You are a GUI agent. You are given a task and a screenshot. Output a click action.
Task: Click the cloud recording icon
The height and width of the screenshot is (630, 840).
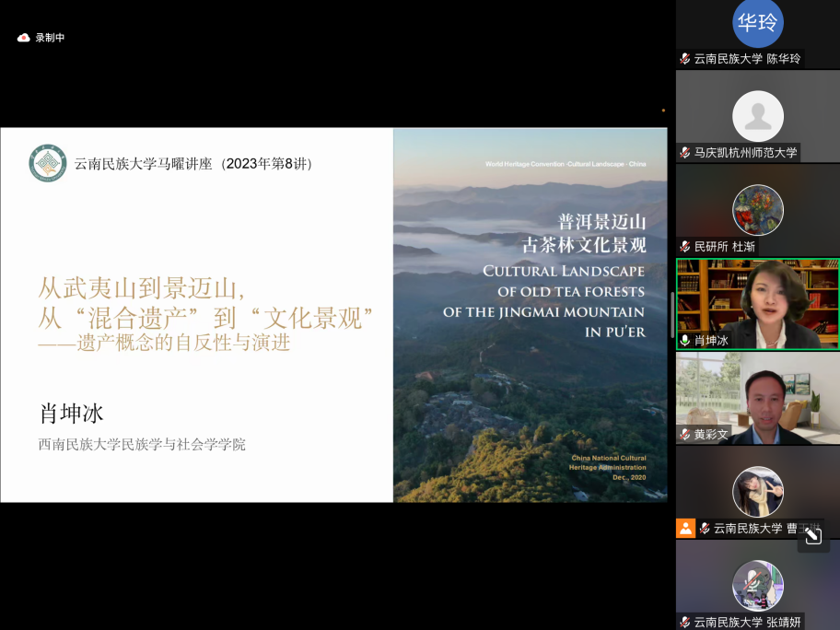point(23,38)
